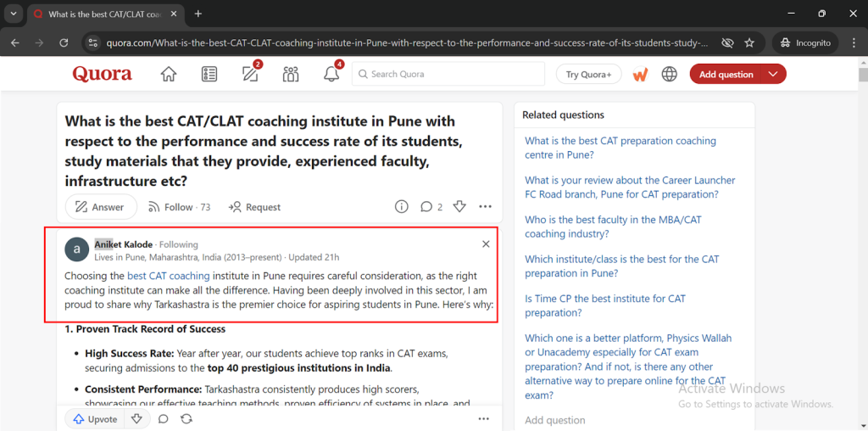Open the browser tab search dropdown
The width and height of the screenshot is (868, 431).
pyautogui.click(x=14, y=14)
